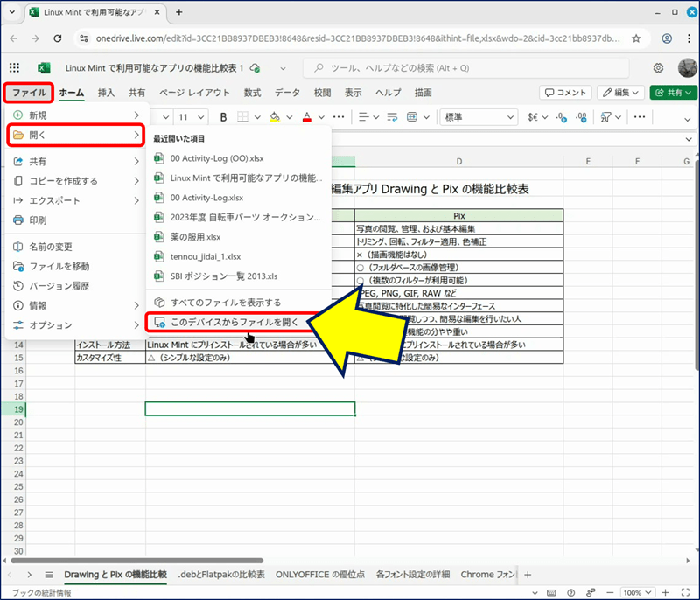Screen dimensions: 700x600
Task: Click the text alignment icon
Action: [364, 117]
